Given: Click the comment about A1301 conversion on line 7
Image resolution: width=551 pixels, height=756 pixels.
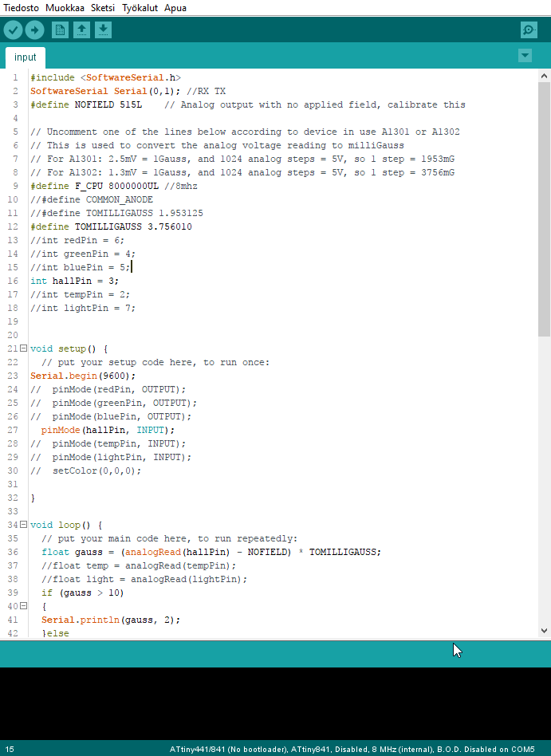Looking at the screenshot, I should pos(242,159).
